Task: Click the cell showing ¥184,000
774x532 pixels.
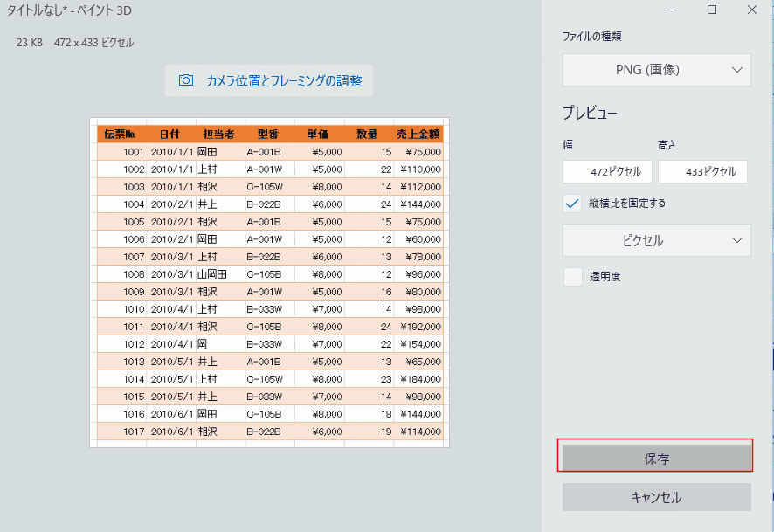Action: [x=420, y=379]
